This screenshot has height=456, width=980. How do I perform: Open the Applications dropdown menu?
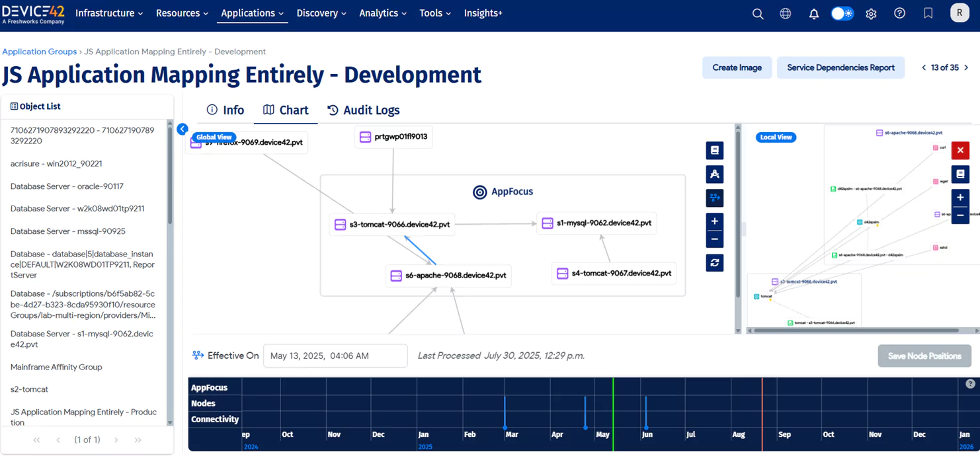(252, 13)
